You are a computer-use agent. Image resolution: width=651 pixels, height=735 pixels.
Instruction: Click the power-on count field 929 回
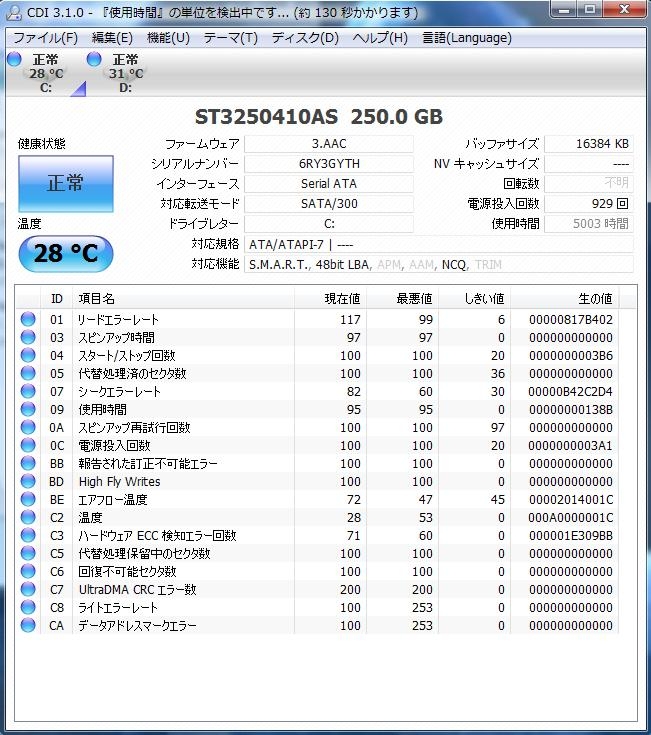click(x=589, y=204)
